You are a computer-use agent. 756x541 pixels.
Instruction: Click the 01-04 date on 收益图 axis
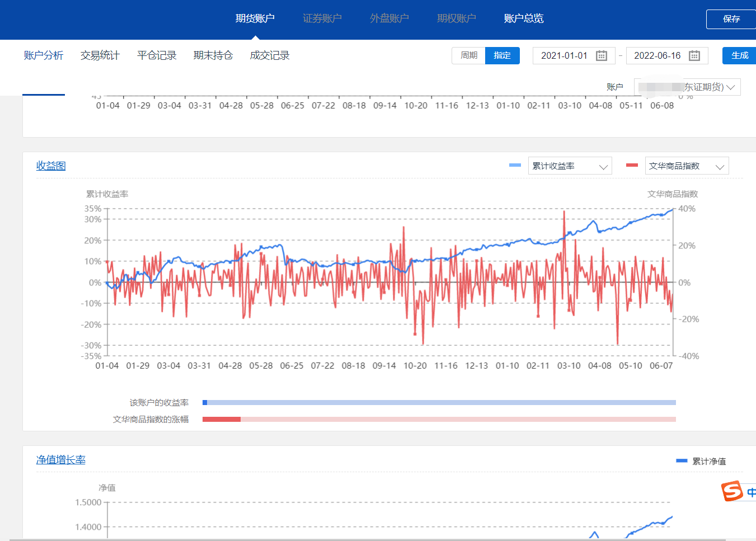click(x=107, y=365)
